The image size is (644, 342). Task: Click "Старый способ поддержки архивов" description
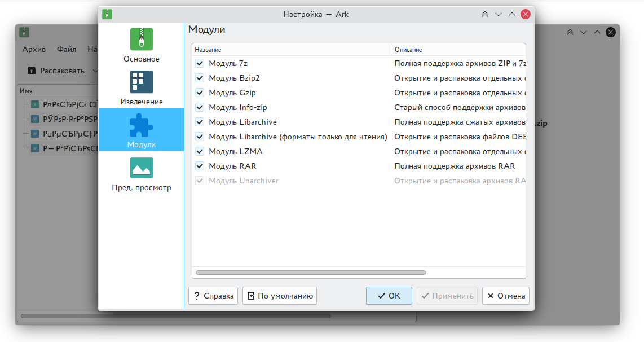(460, 107)
